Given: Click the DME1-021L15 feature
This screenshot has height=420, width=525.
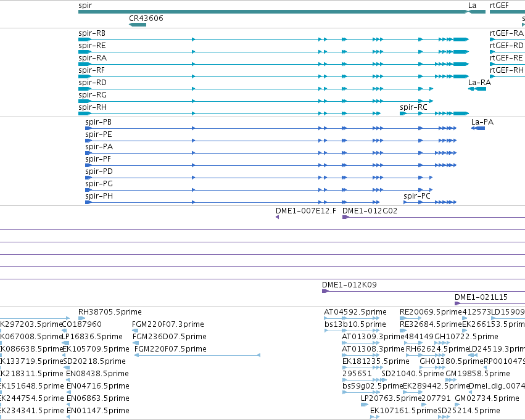Looking at the screenshot, I should (x=490, y=303).
